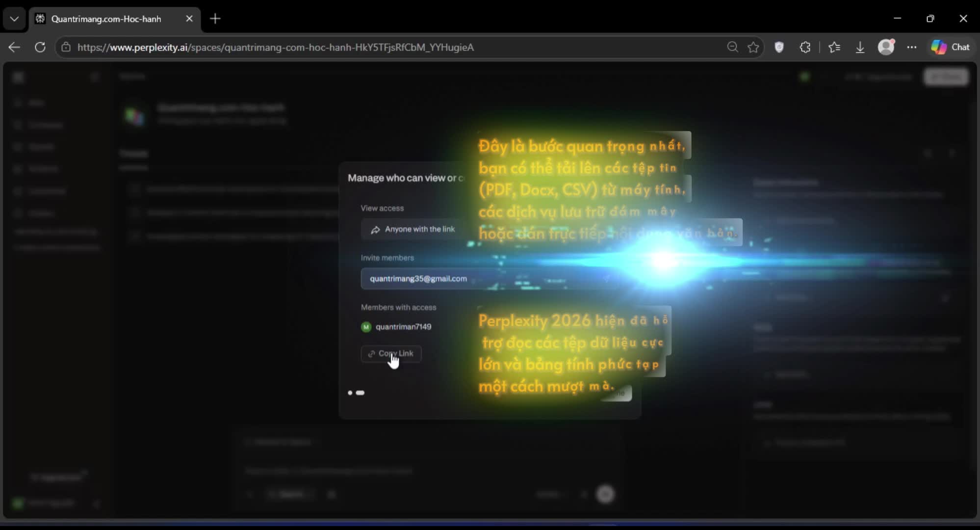Refresh the Perplexity page
The height and width of the screenshot is (530, 980).
coord(40,47)
